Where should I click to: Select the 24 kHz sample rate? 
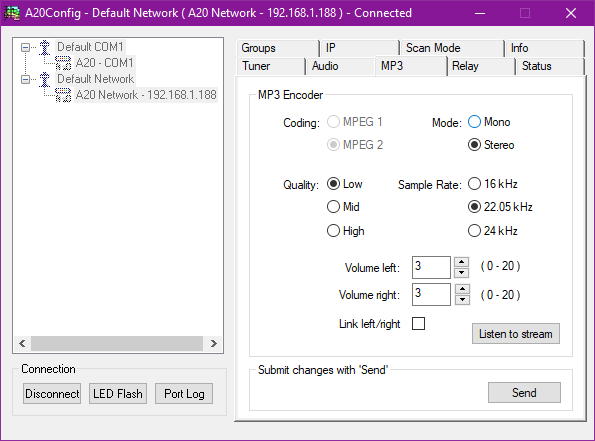[474, 231]
